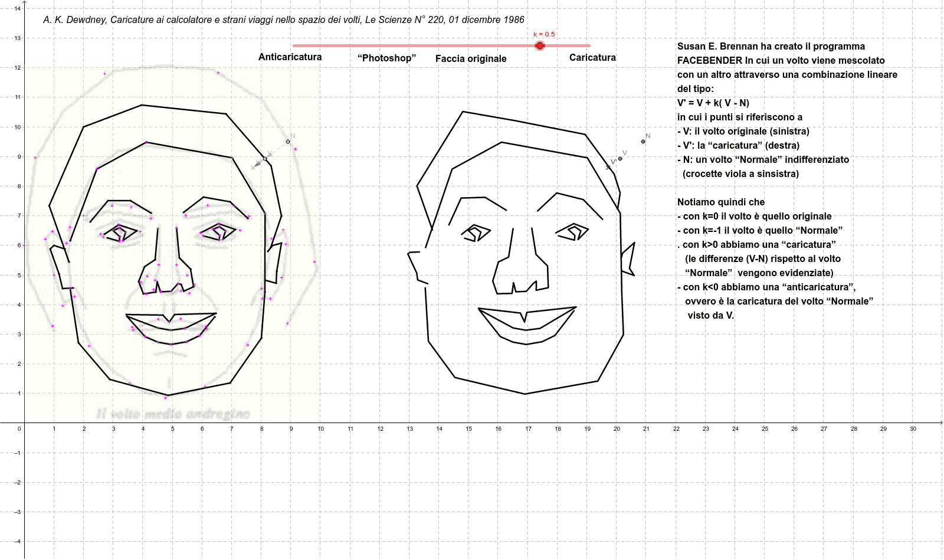This screenshot has width=944, height=560.
Task: Click the A. K. Dewdney citation title text
Action: pyautogui.click(x=284, y=19)
